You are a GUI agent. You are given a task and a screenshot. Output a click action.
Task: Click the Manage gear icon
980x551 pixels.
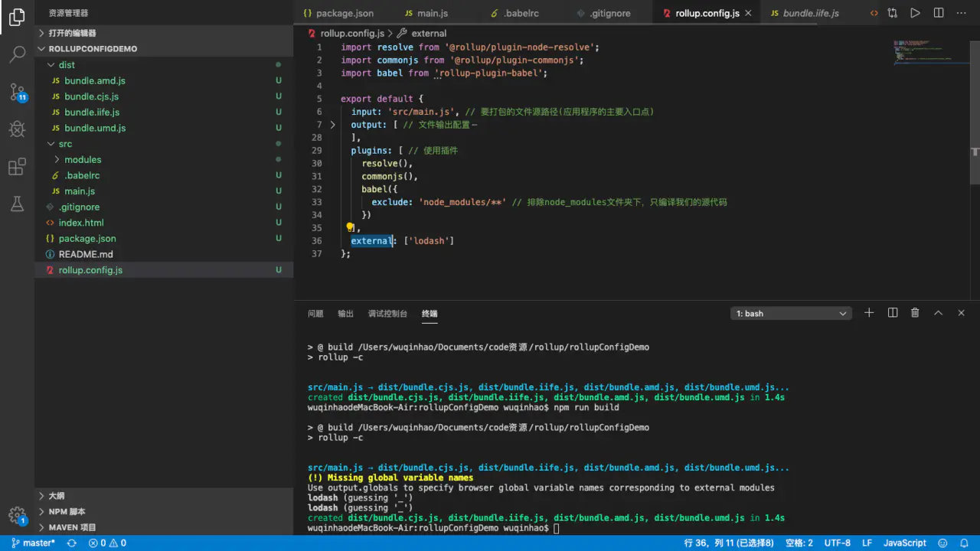coord(17,515)
